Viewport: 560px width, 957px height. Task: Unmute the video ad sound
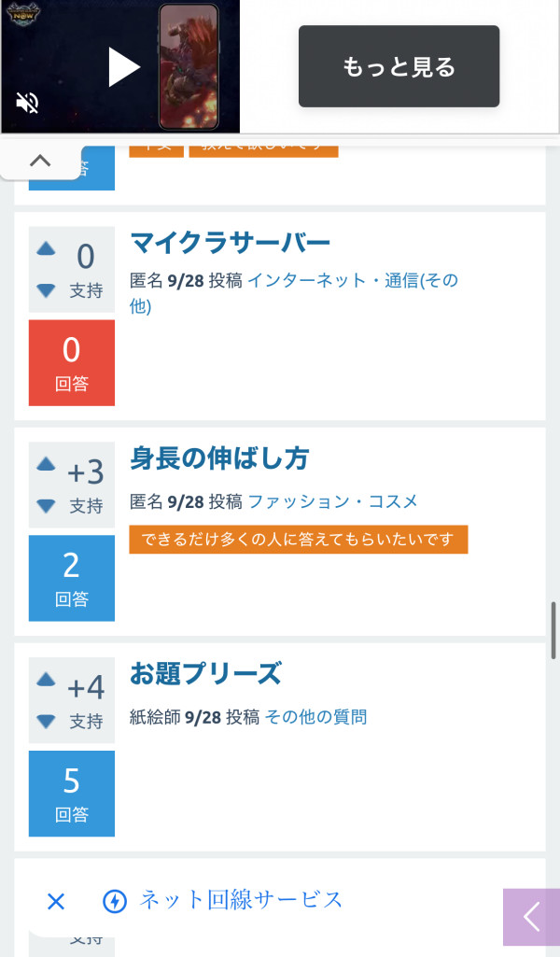coord(28,103)
